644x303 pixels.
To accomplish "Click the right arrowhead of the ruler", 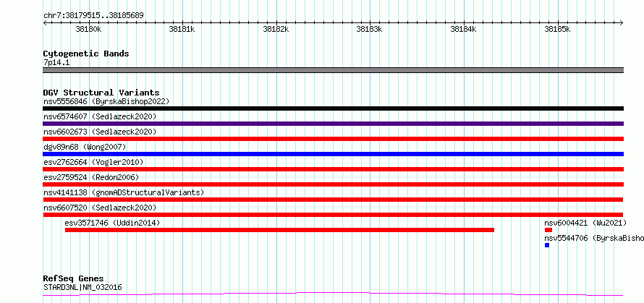I will [x=622, y=23].
